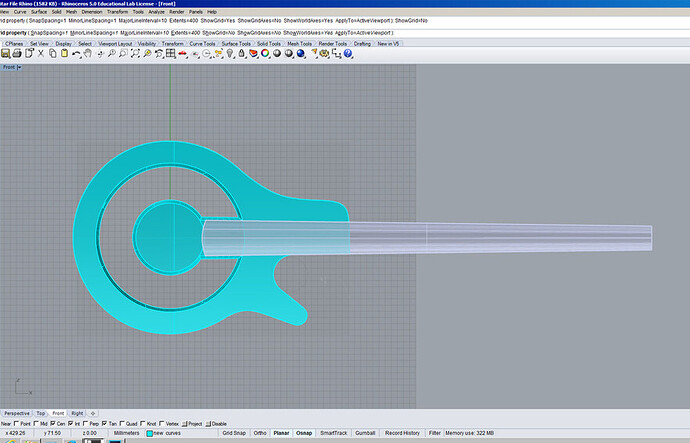690x443 pixels.
Task: Click the cyan layer color swatch
Action: (149, 434)
